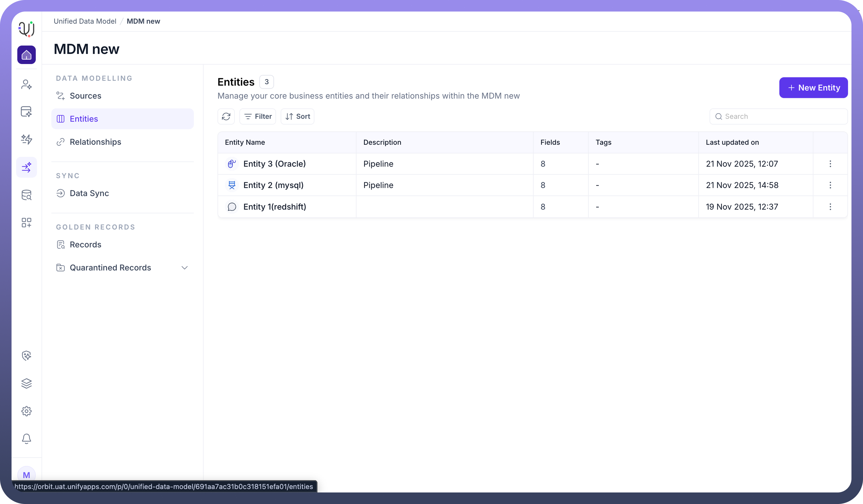Open Data Sync under Sync section

pos(89,193)
